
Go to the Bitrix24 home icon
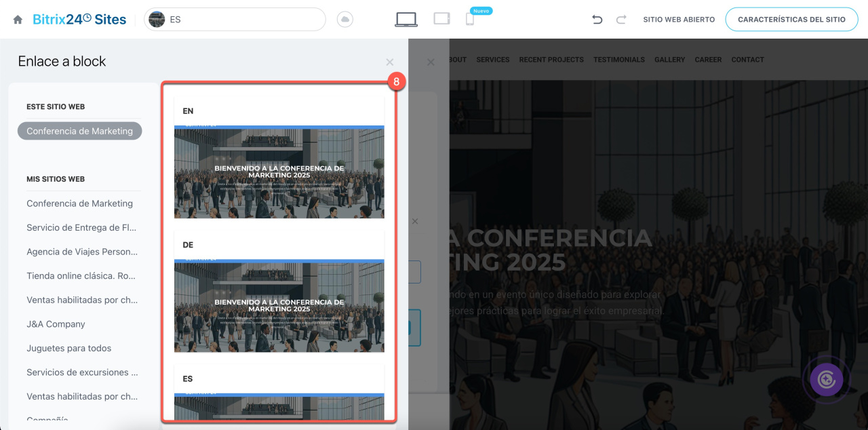click(18, 20)
